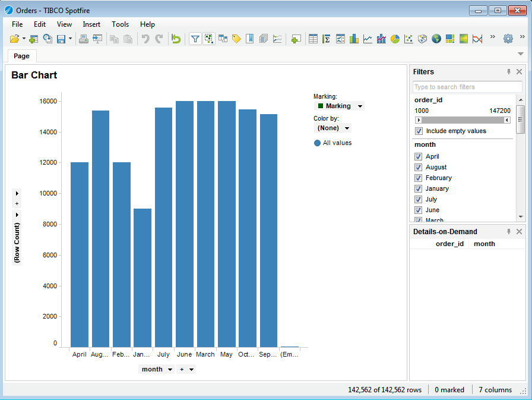Screen dimensions: 532x400
Task: Open the Insert menu
Action: pos(91,24)
